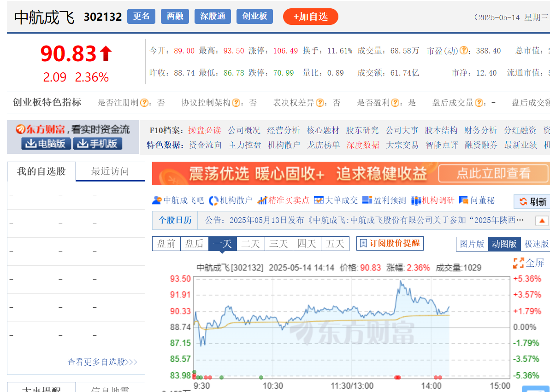The image size is (550, 392).
Task: Select the 盘后 chart tab
Action: pos(195,244)
